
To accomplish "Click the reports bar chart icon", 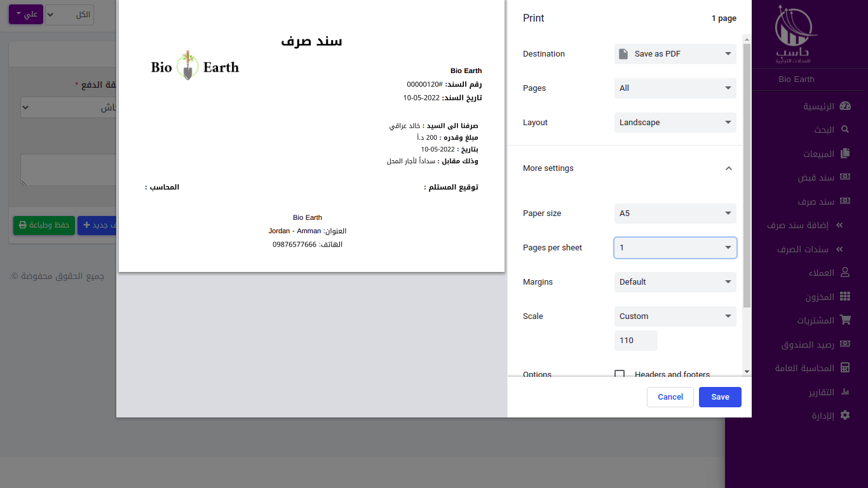I will (844, 392).
